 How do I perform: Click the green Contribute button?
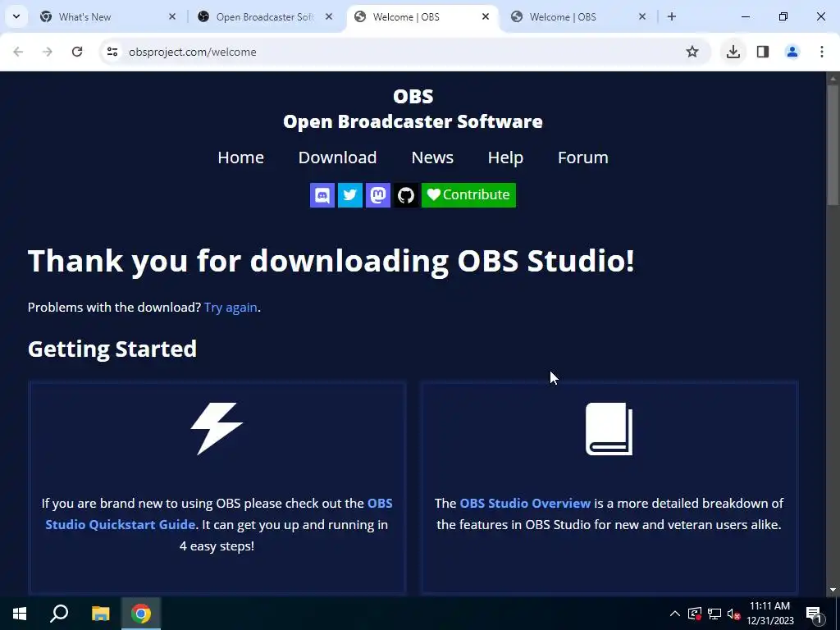tap(468, 195)
